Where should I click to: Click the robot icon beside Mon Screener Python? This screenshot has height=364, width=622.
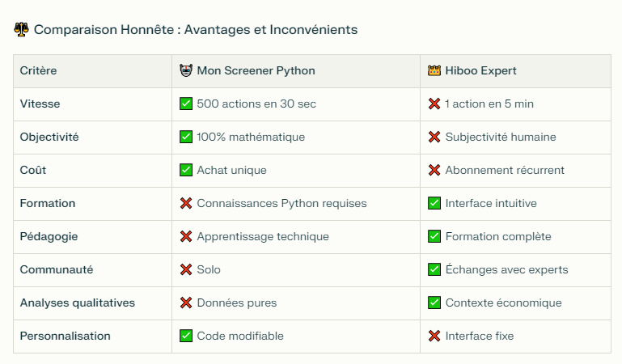click(186, 70)
